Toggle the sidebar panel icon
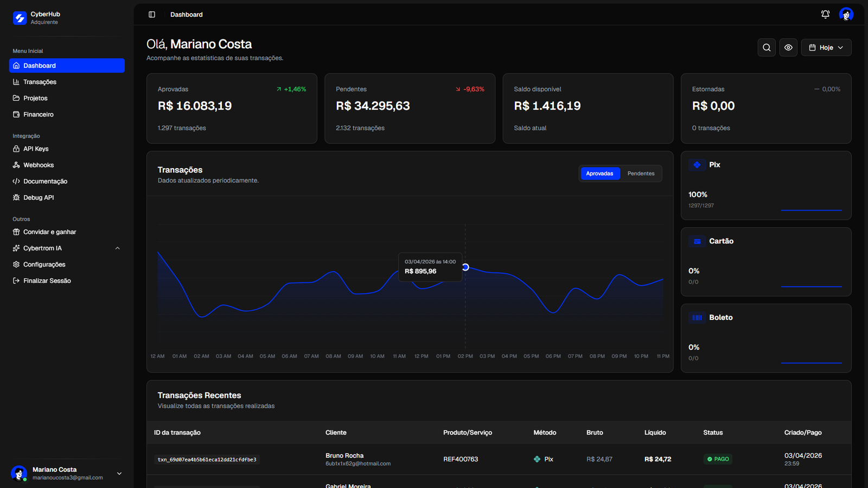This screenshot has height=488, width=868. (152, 15)
